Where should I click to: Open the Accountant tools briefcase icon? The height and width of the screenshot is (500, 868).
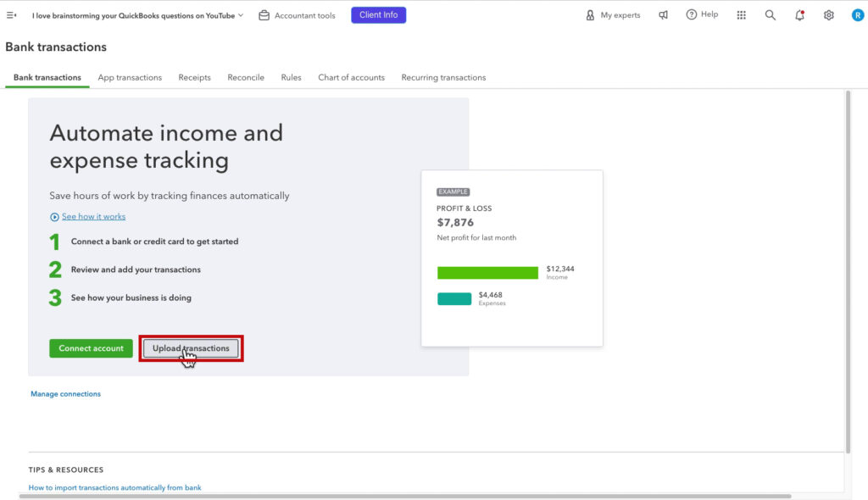coord(264,14)
